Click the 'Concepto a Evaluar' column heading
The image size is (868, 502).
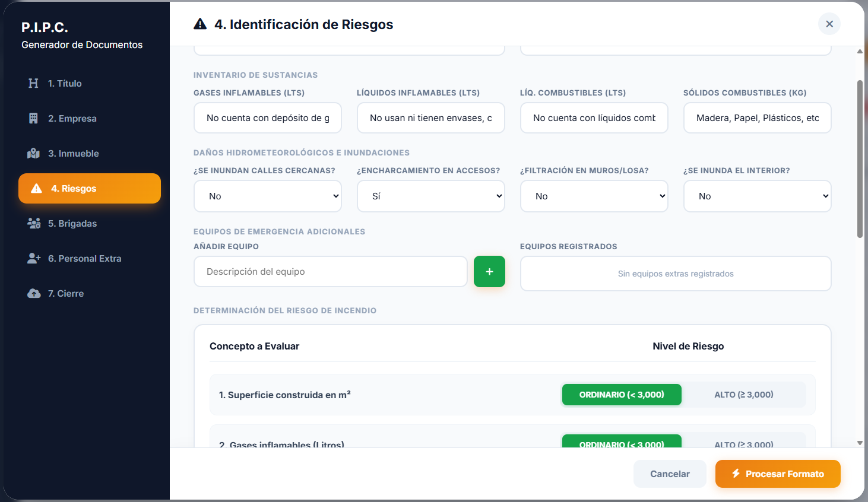pos(254,346)
